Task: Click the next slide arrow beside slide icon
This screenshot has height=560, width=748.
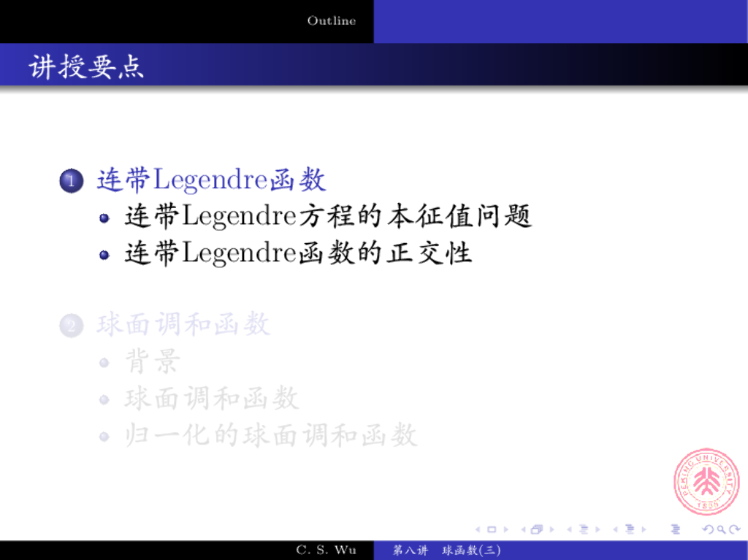Action: (x=506, y=529)
